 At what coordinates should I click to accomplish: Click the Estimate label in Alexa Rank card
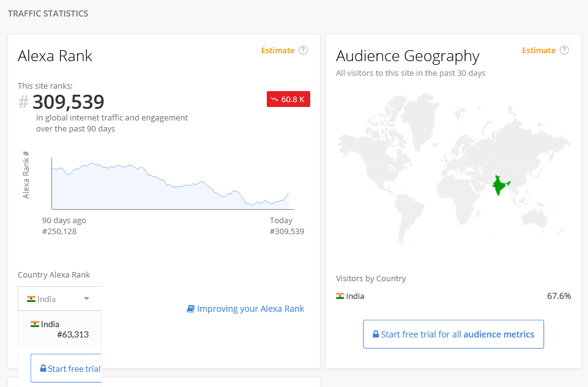click(278, 50)
